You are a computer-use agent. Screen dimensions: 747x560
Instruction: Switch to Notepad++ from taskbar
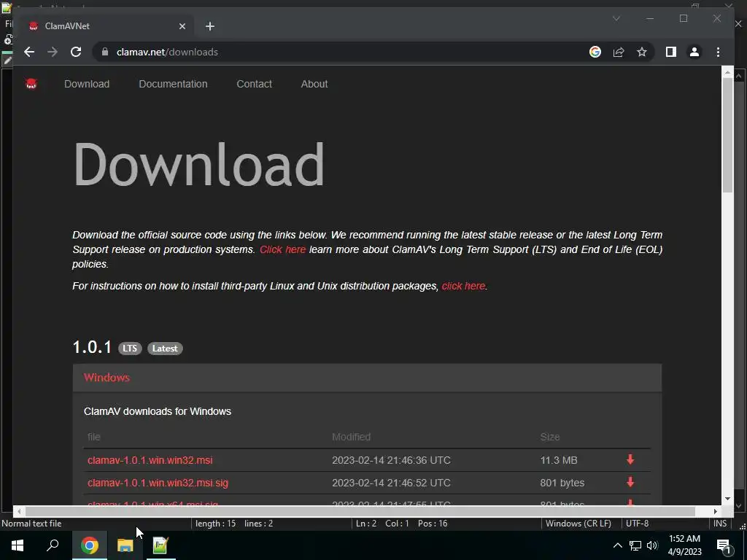pos(160,545)
